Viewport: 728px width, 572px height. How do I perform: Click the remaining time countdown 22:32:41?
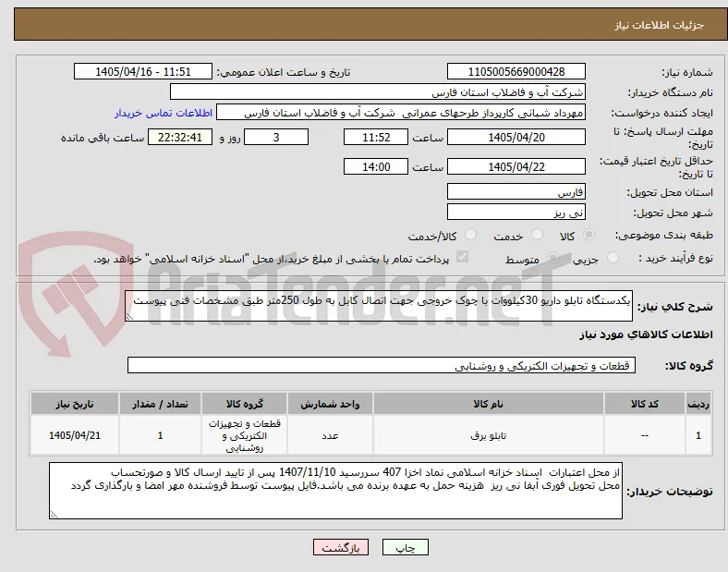click(180, 138)
